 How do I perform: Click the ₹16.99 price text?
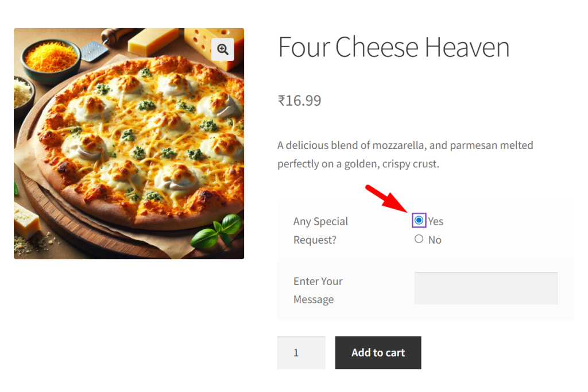pos(299,101)
